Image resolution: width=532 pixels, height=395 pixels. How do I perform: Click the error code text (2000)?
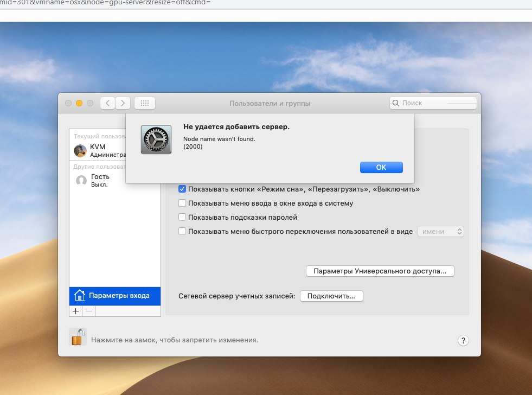[193, 146]
